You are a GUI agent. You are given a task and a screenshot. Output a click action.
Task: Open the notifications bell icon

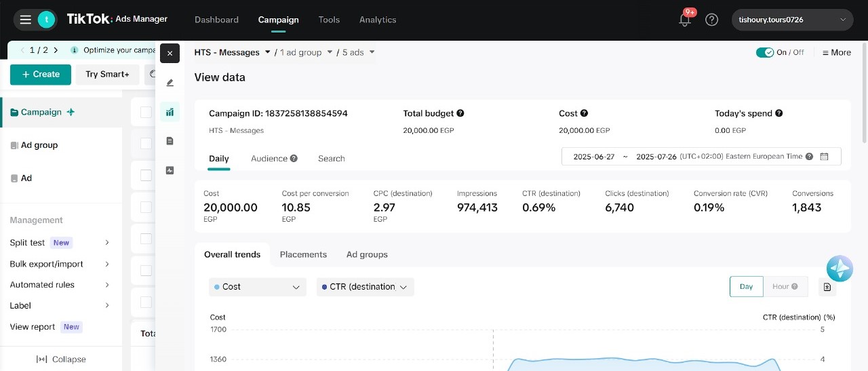click(685, 20)
